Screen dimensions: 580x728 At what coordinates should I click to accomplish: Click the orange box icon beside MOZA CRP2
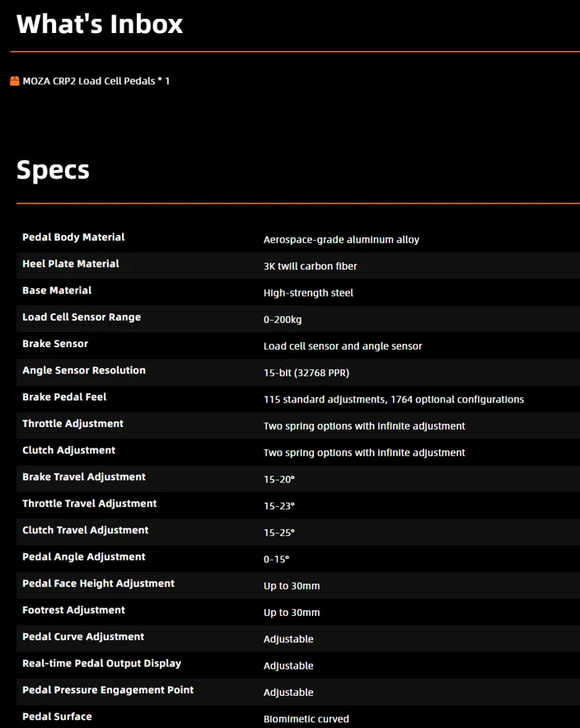point(15,81)
